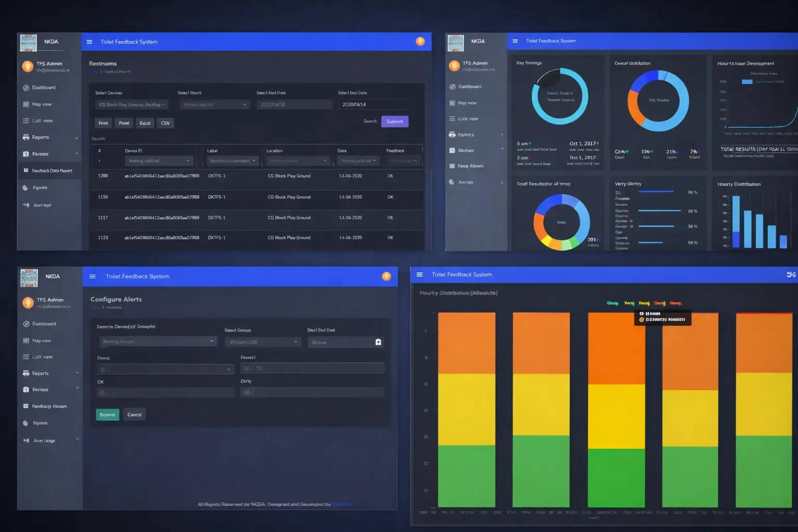Click the NKDA logo above Key findings sidebar

click(456, 43)
